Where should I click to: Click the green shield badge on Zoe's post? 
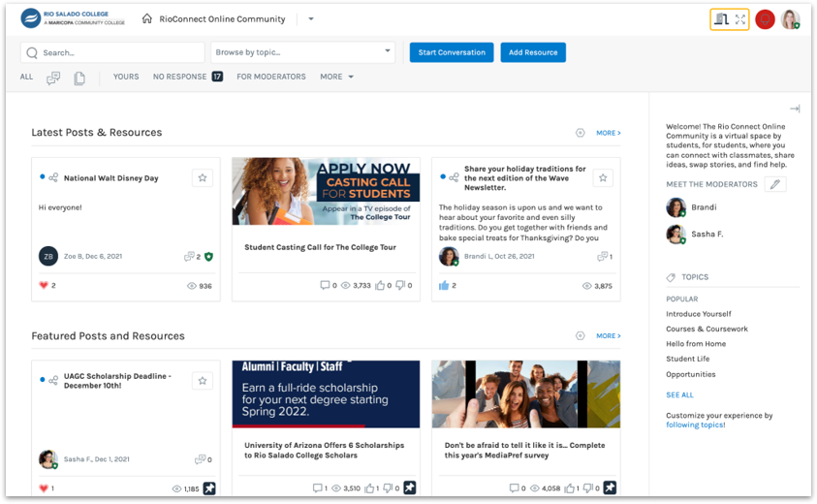click(x=208, y=257)
